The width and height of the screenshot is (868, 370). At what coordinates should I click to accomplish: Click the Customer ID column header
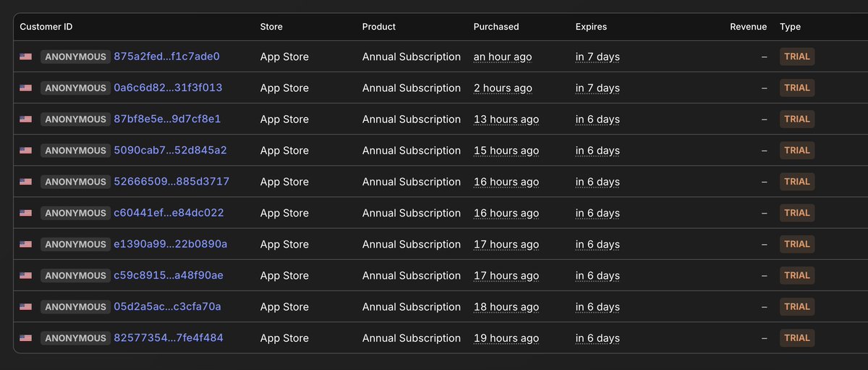pyautogui.click(x=46, y=27)
